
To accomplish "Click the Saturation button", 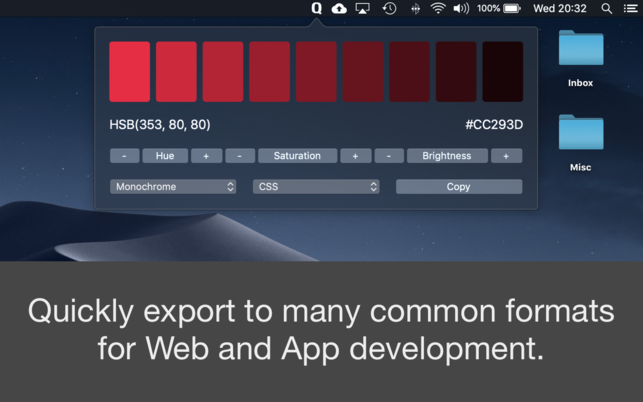I will pos(297,156).
